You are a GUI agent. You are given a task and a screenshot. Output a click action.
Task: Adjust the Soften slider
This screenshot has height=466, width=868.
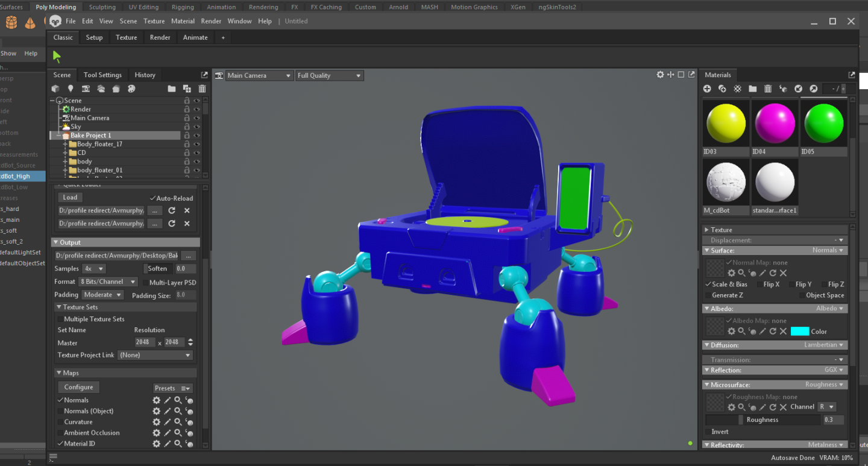tap(157, 269)
